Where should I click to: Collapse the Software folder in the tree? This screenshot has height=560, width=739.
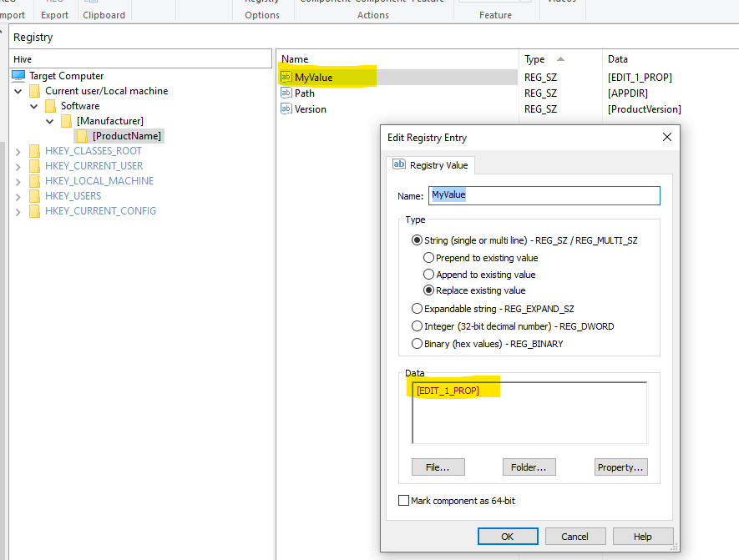(34, 105)
